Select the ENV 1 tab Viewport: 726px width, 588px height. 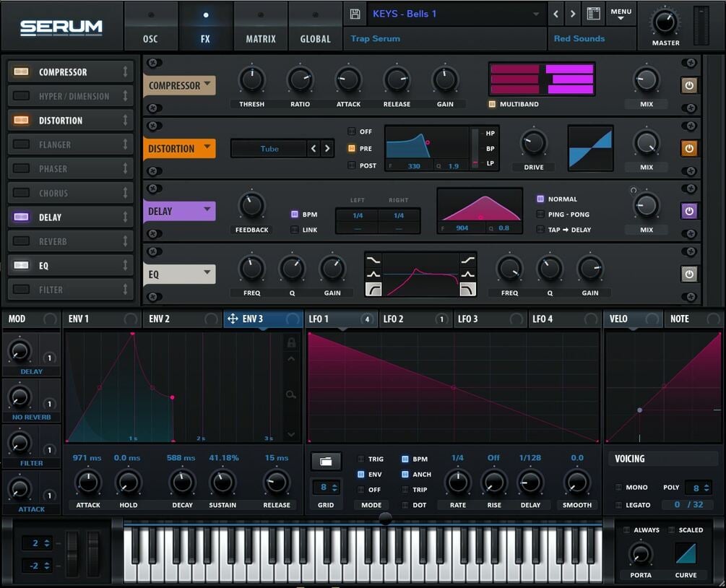102,319
